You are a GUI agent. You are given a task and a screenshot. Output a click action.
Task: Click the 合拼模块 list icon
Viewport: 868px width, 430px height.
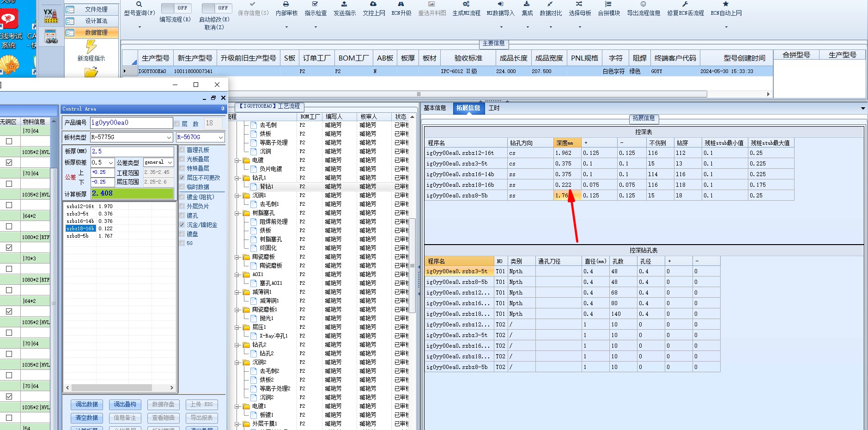click(608, 4)
